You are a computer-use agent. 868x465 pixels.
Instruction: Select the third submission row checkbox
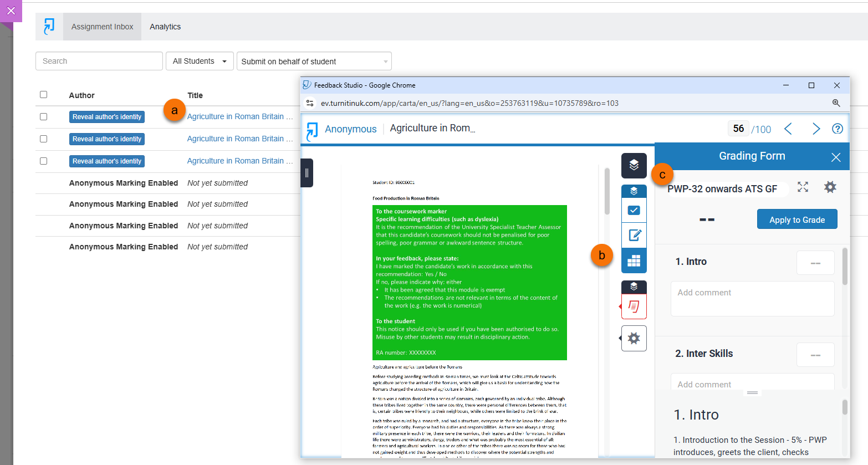point(44,161)
